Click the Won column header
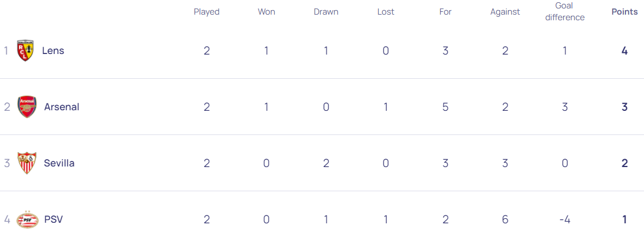Viewport: 644px width, 243px height. [266, 12]
